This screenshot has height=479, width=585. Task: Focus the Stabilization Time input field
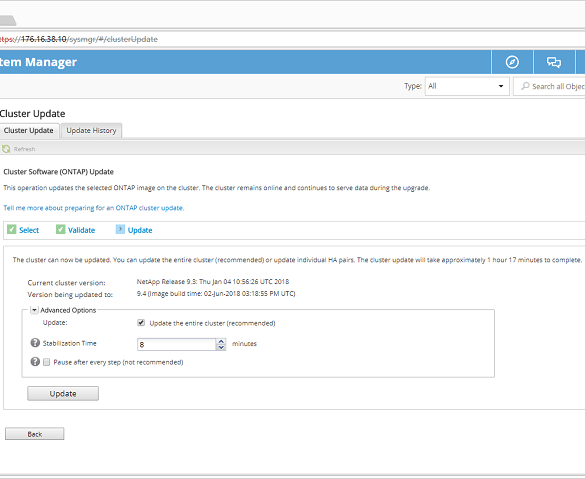[176, 344]
